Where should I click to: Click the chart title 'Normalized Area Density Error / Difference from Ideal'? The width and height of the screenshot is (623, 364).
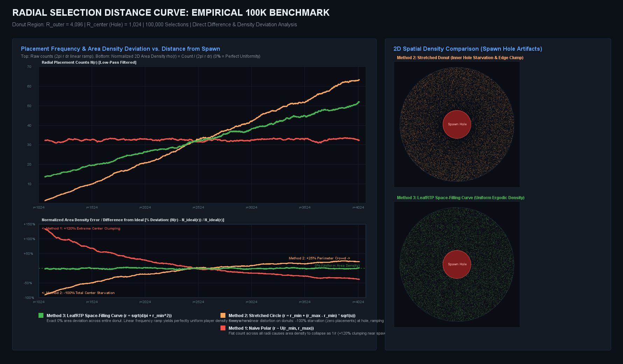click(133, 220)
